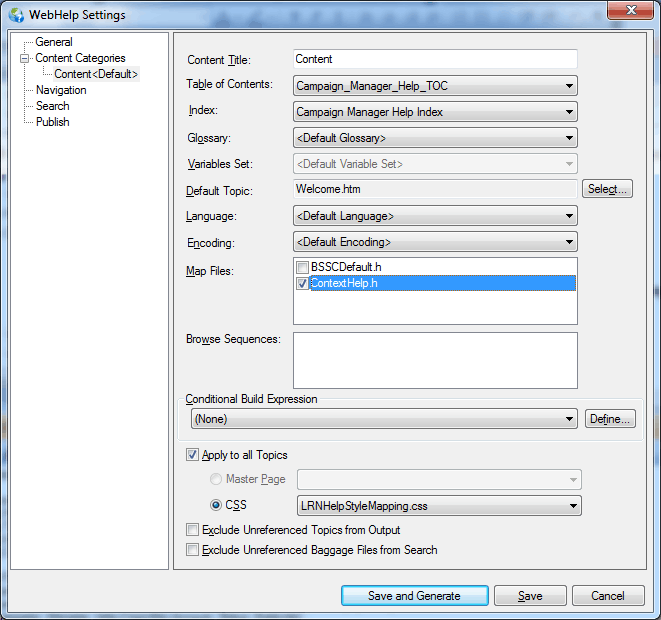Select the CSS radio button
This screenshot has height=620, width=661.
(x=216, y=505)
